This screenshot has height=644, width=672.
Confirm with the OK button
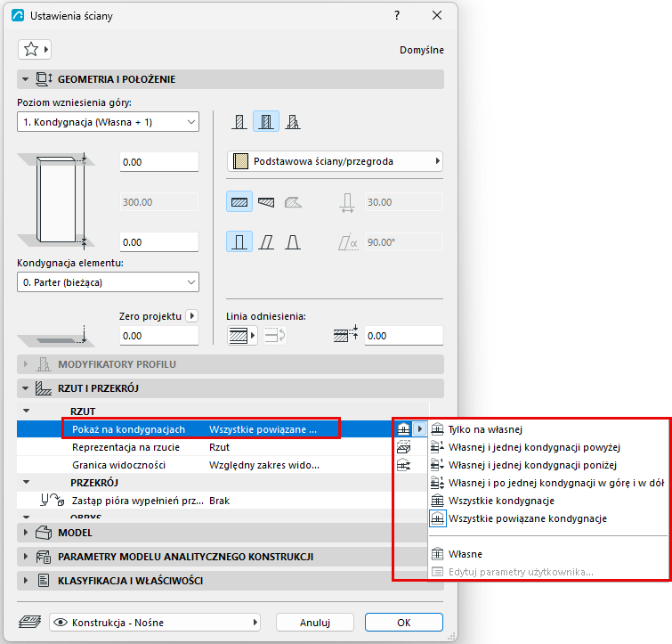tap(404, 622)
